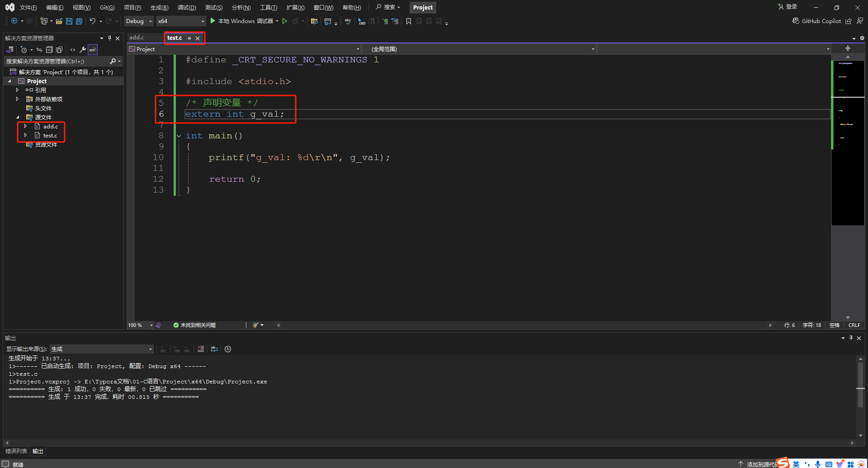Click the 登录 sign-in button

(x=787, y=7)
